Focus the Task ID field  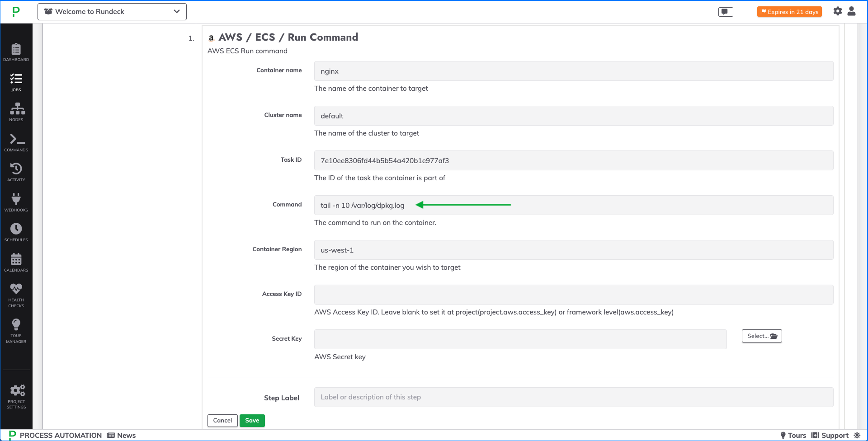(x=574, y=160)
